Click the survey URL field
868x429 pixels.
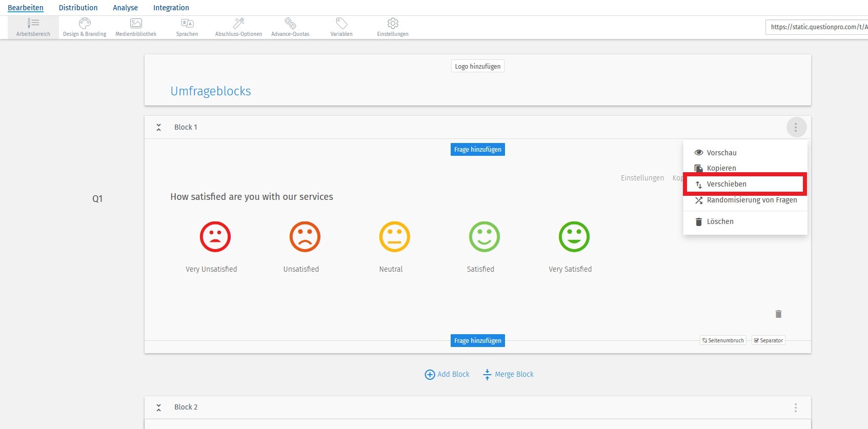click(817, 27)
